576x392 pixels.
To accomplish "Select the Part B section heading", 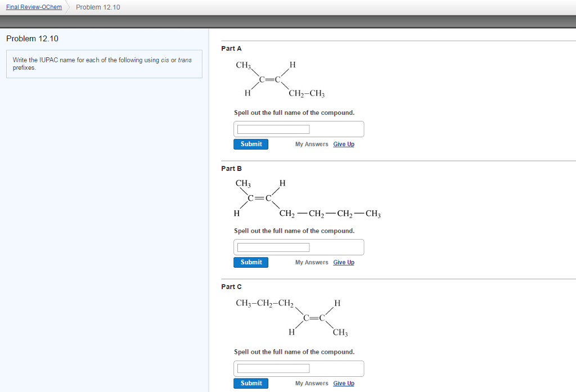I will click(x=231, y=168).
